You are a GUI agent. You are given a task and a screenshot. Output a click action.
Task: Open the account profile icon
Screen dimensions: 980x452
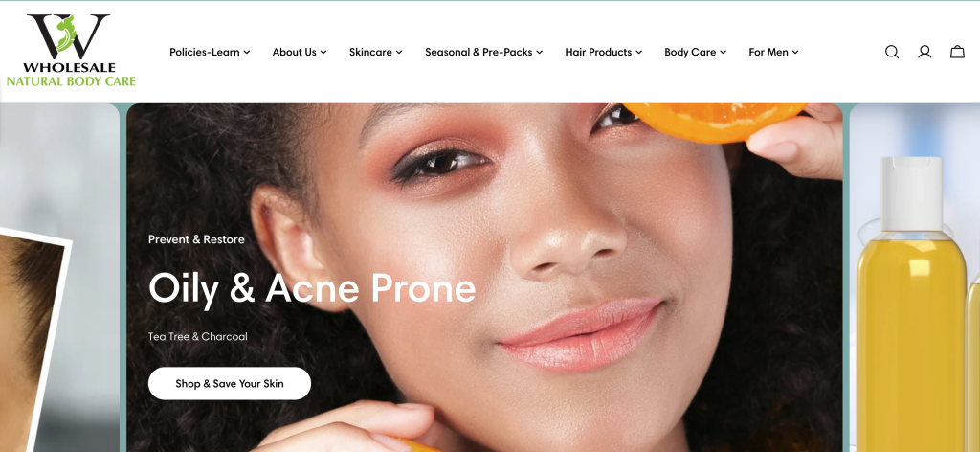point(924,52)
